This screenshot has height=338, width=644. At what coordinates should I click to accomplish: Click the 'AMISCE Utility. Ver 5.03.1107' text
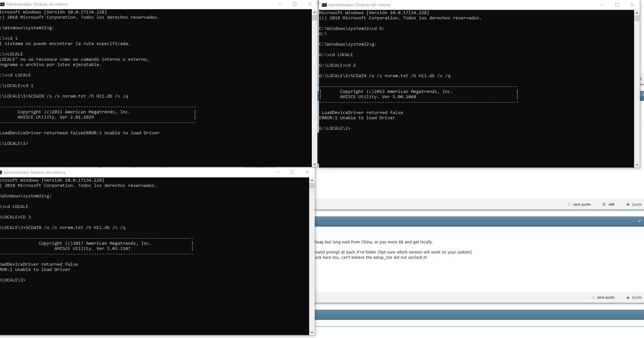93,249
